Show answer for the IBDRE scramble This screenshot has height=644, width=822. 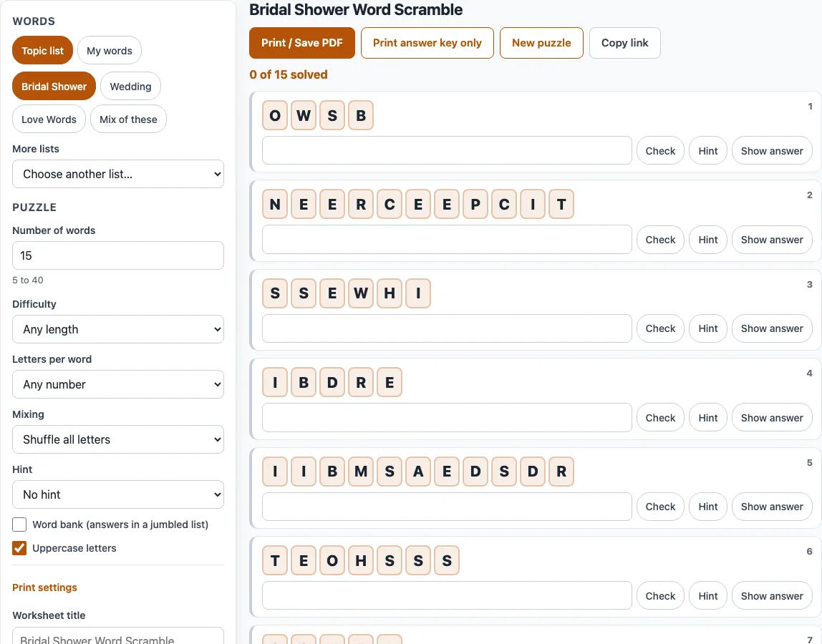(772, 418)
